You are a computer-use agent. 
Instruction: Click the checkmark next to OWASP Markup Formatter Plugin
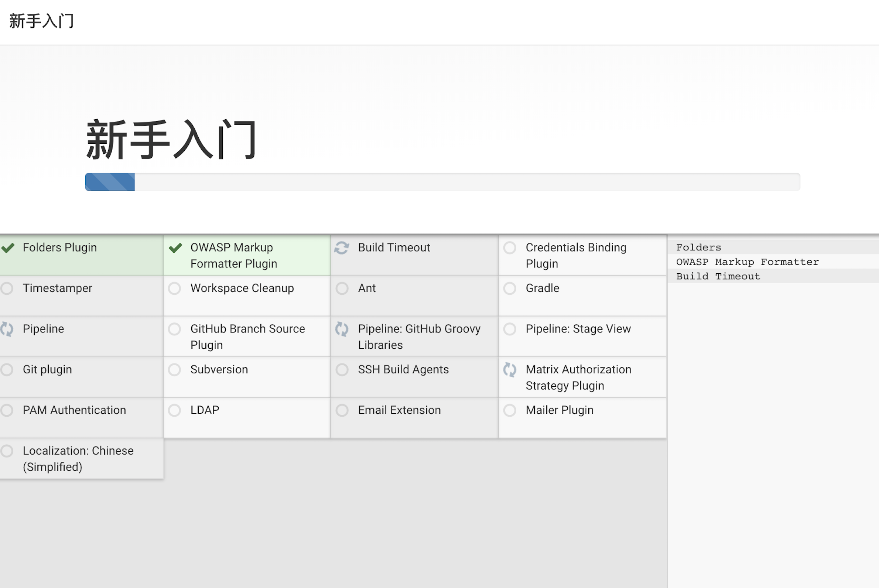pos(175,248)
